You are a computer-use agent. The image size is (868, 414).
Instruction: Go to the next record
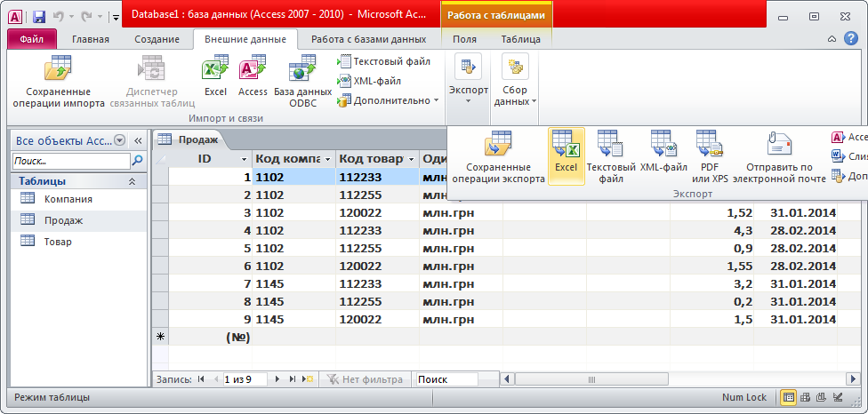click(x=277, y=379)
